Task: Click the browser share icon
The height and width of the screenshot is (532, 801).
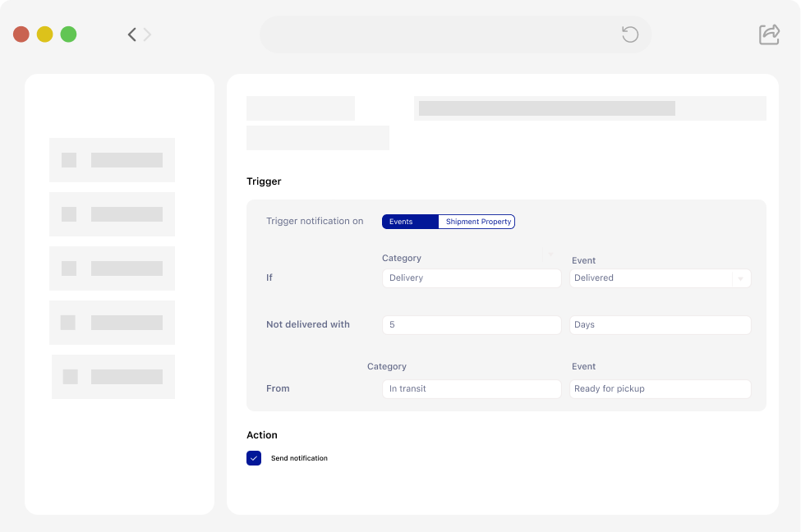Action: (769, 34)
